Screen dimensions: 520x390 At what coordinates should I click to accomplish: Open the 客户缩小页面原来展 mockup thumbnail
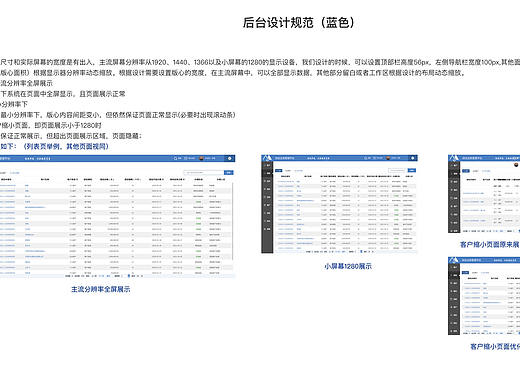tap(484, 194)
